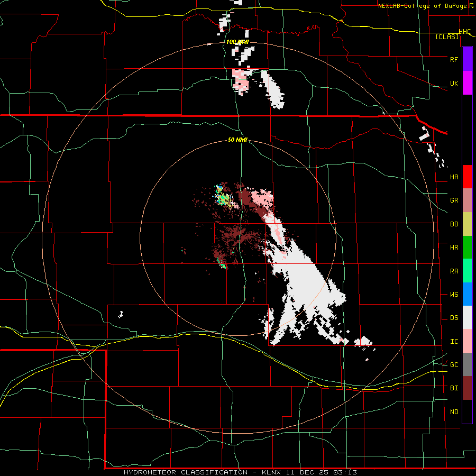Click the HR legend label
The height and width of the screenshot is (476, 476).
click(x=454, y=248)
